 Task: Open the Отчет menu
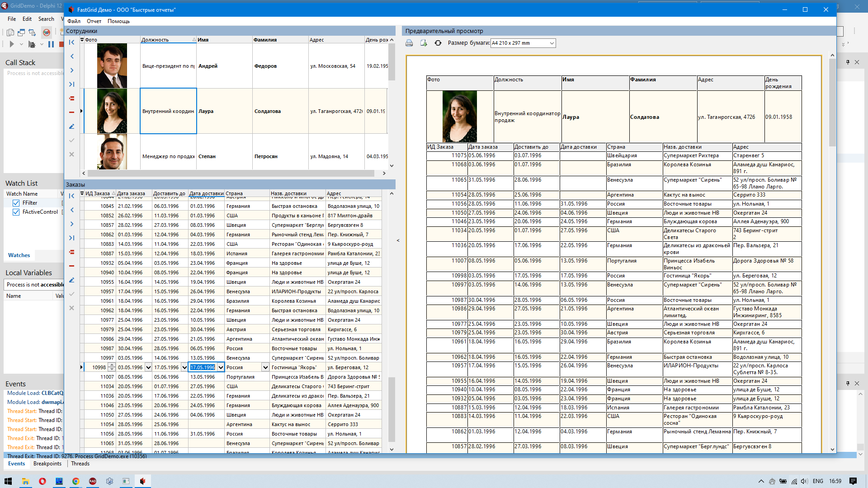pos(94,21)
